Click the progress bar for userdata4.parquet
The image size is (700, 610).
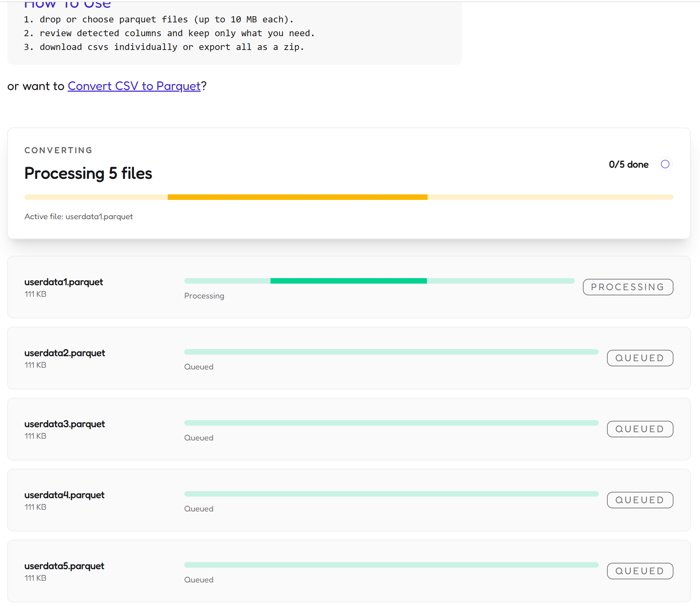[x=391, y=494]
